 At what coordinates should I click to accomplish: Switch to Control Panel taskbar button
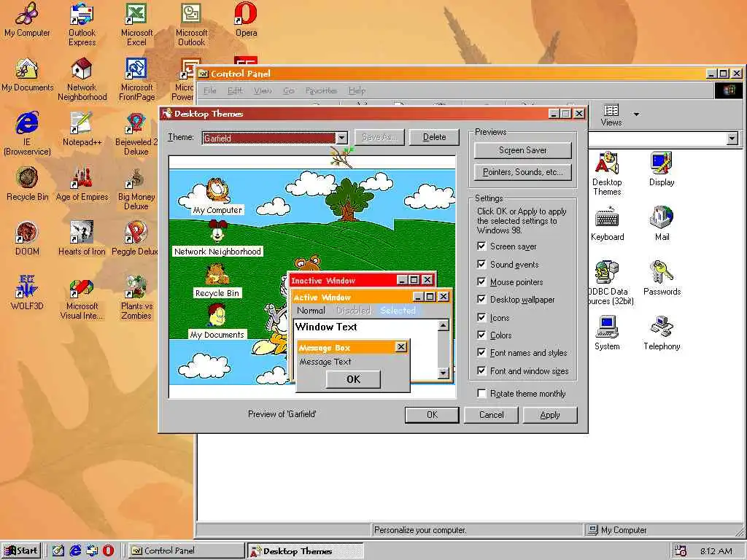tap(186, 551)
